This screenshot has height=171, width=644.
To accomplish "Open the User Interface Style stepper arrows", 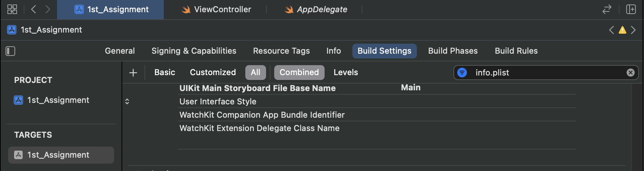I will click(127, 101).
